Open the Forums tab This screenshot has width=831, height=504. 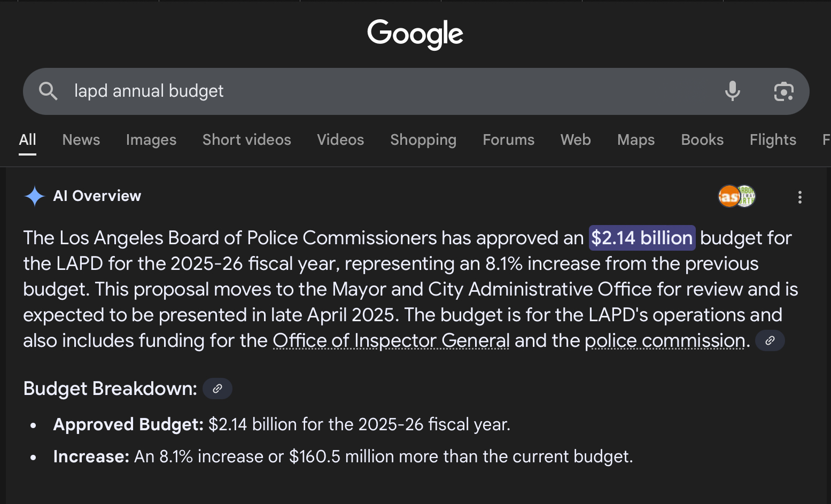[509, 140]
